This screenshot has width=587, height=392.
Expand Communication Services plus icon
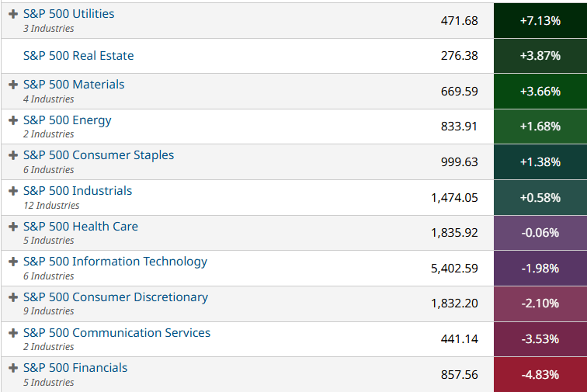coord(13,333)
